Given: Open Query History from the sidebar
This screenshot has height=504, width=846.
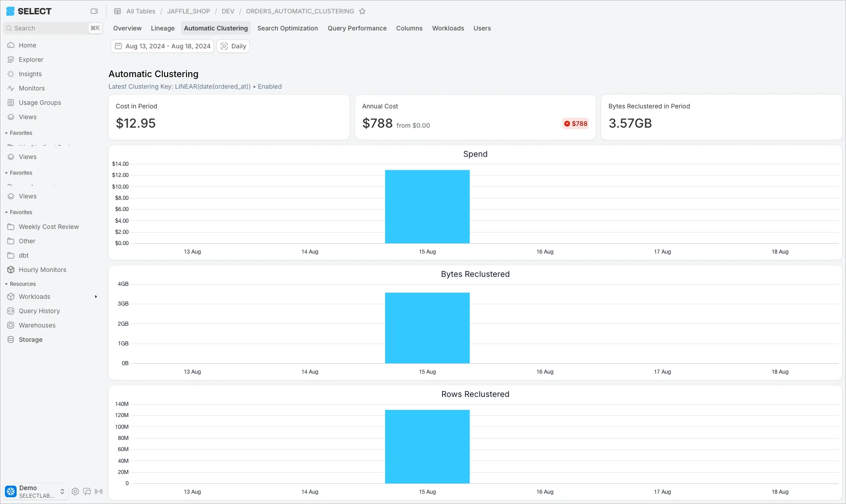Looking at the screenshot, I should coord(39,311).
